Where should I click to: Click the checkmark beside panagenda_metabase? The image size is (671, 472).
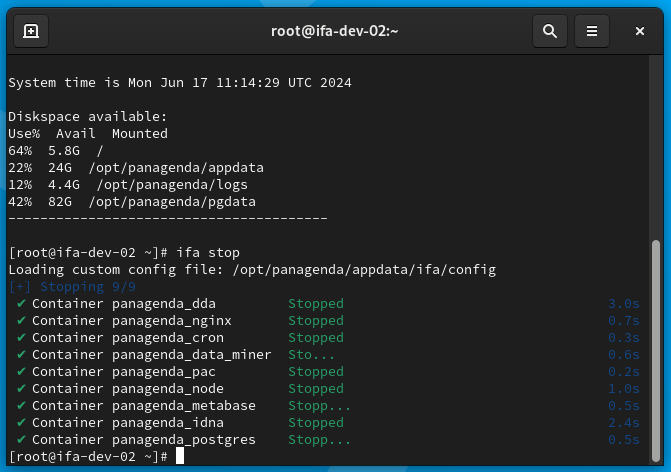pyautogui.click(x=21, y=405)
